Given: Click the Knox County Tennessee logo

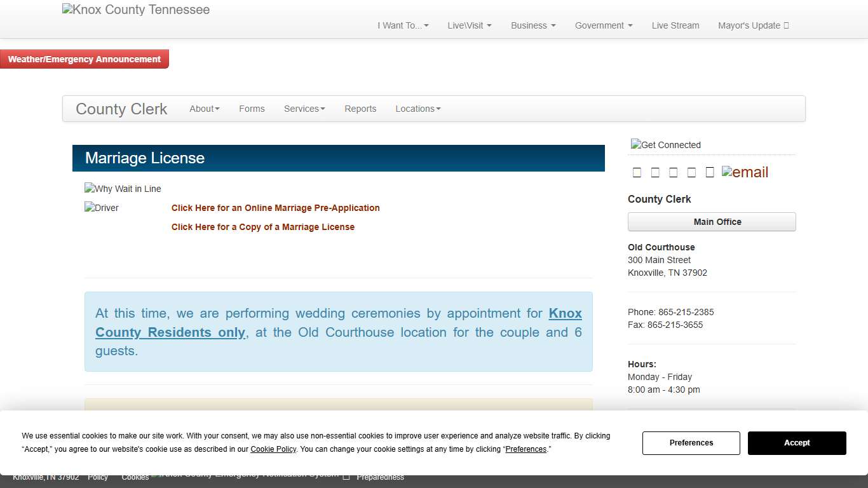Looking at the screenshot, I should 135,9.
